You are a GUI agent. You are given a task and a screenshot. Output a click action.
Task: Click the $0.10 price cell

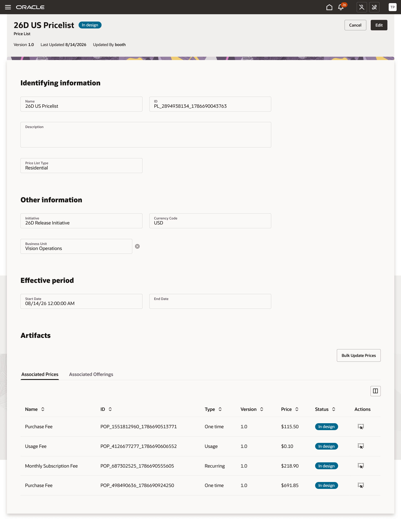(x=287, y=446)
